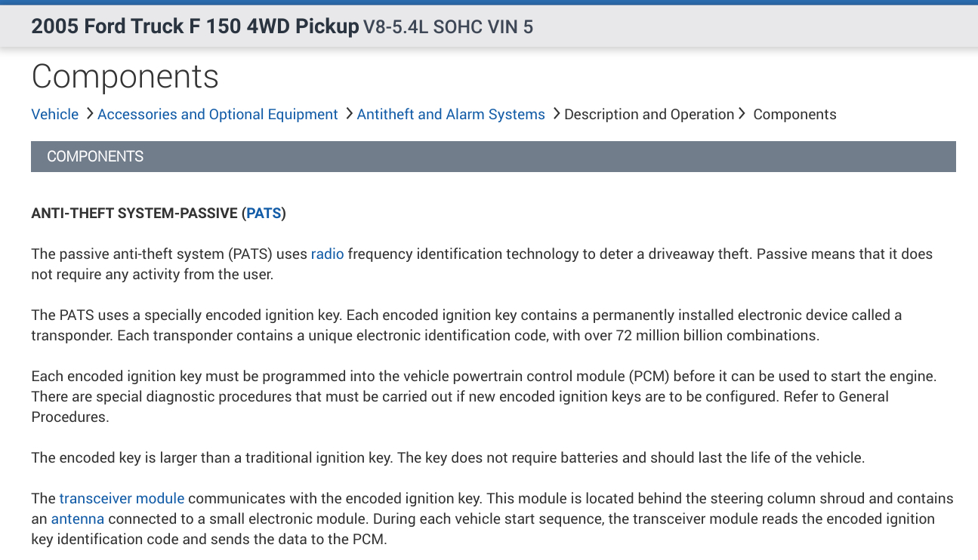This screenshot has height=560, width=978.
Task: Click the large Components page heading
Action: click(x=125, y=76)
